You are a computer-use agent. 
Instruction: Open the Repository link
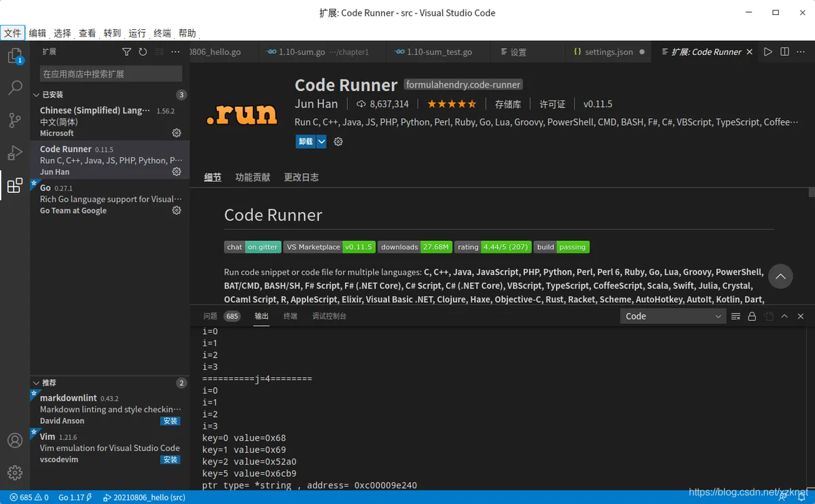click(508, 104)
